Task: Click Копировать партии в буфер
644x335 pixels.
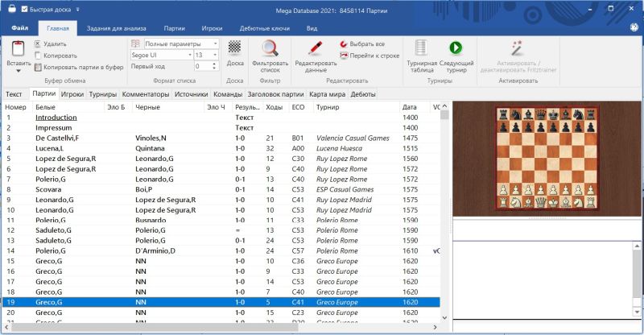Action: click(83, 67)
